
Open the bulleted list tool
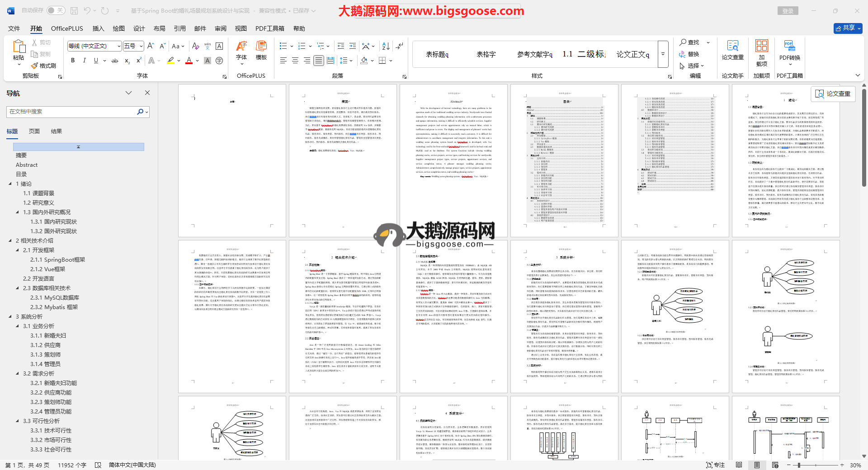pos(283,46)
